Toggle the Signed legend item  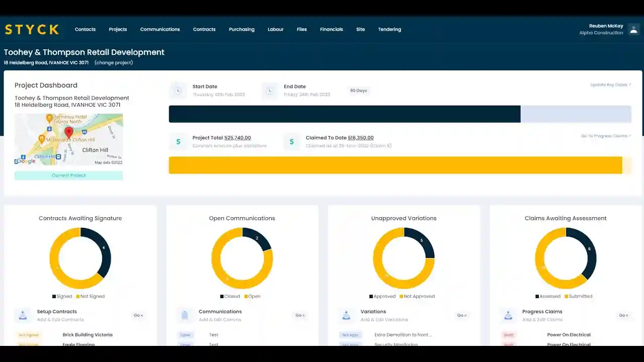coord(62,296)
